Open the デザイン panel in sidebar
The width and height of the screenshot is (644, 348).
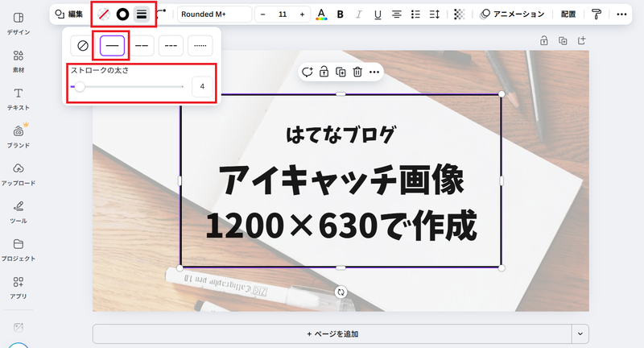click(x=18, y=23)
